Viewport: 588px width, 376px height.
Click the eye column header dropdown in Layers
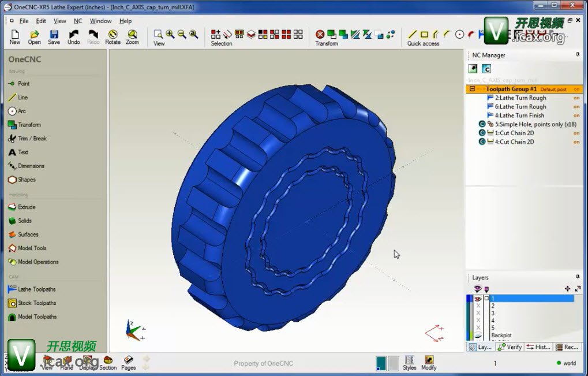(477, 289)
